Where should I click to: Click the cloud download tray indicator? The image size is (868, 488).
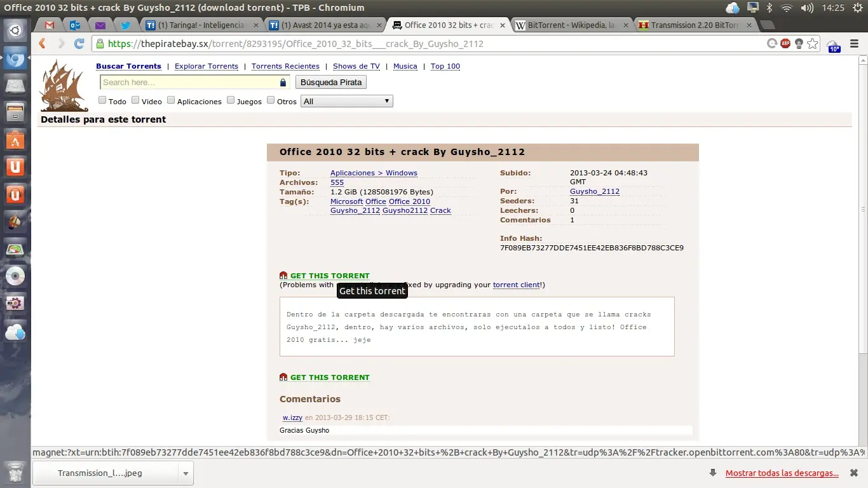point(733,8)
